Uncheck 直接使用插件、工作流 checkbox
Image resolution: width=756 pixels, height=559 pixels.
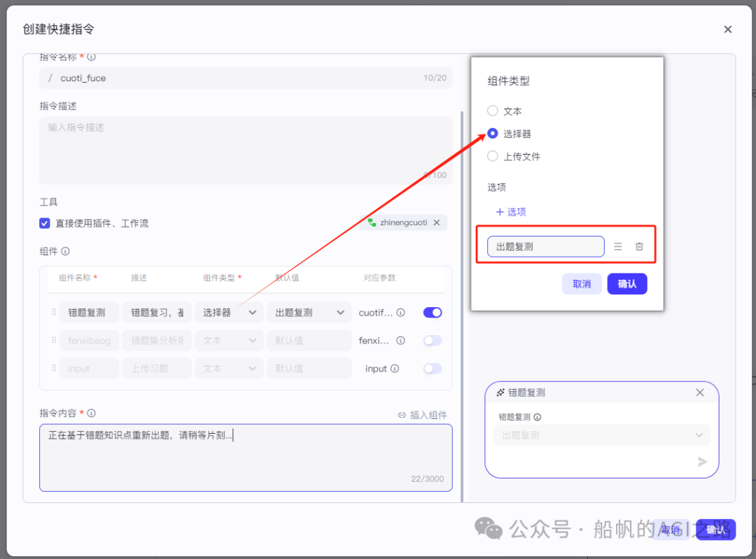pyautogui.click(x=44, y=223)
